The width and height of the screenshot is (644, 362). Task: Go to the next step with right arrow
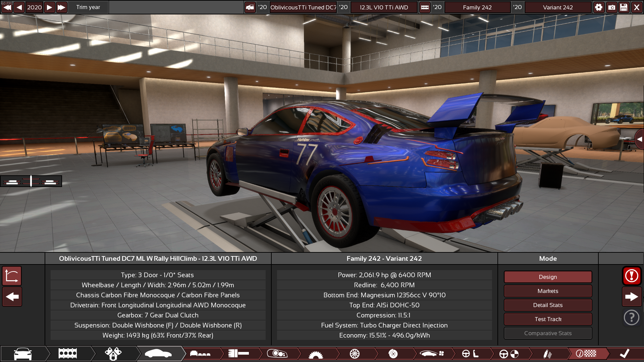[632, 297]
